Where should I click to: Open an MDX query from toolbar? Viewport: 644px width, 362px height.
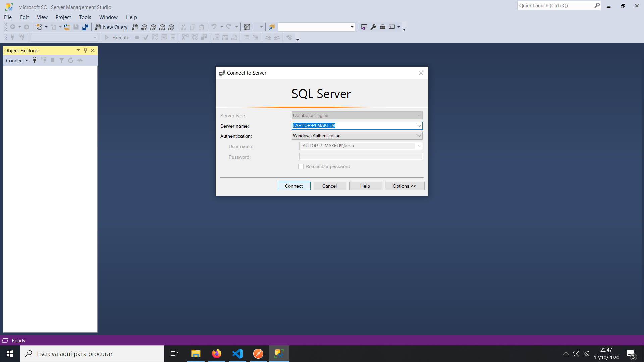[x=144, y=27]
